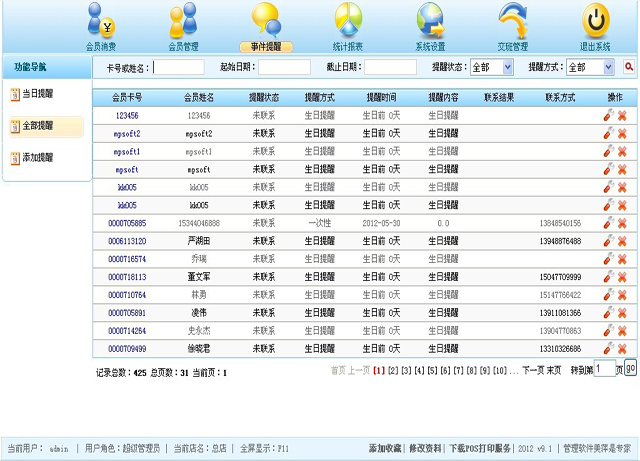Expand the 提醒状态 dropdown
Viewport: 640px width, 461px height.
pos(493,67)
